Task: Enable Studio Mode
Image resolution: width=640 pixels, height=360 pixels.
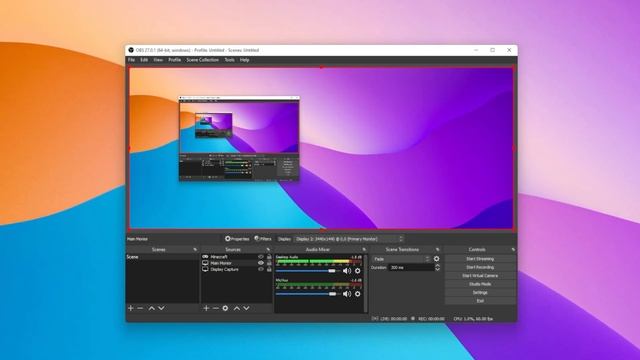Action: tap(480, 284)
